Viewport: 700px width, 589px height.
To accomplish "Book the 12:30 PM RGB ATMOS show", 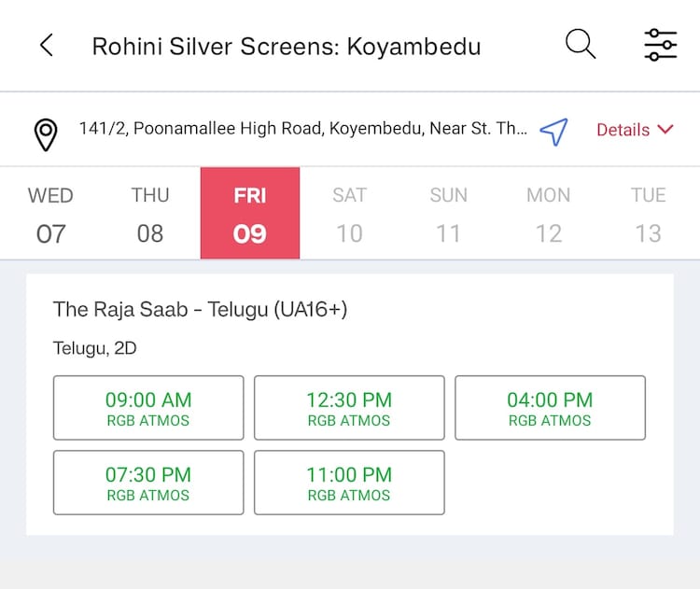I will coord(349,408).
